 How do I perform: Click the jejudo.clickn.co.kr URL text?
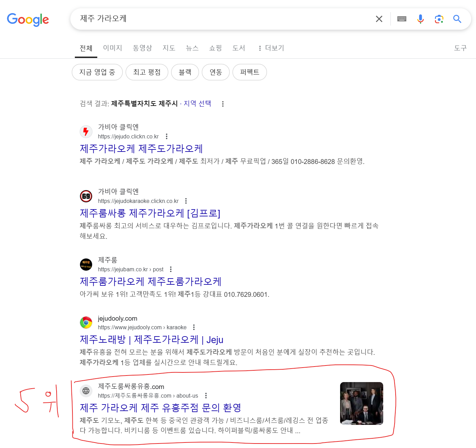[x=128, y=136]
